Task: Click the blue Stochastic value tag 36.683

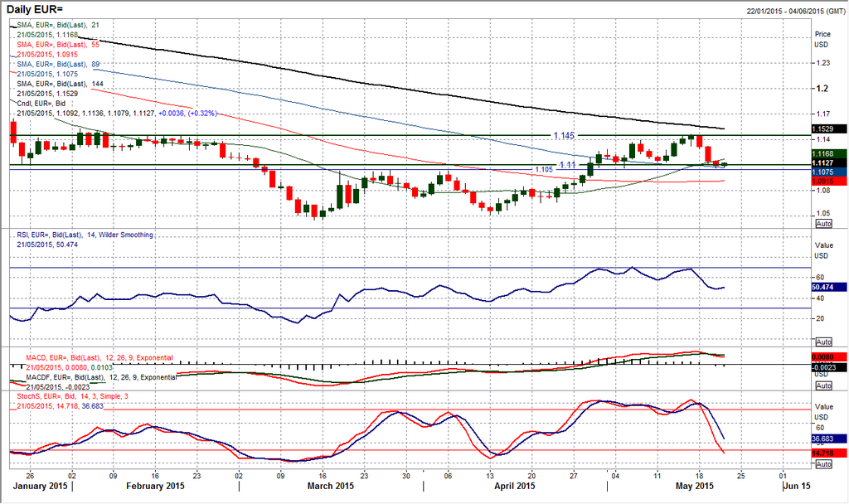Action: (829, 439)
